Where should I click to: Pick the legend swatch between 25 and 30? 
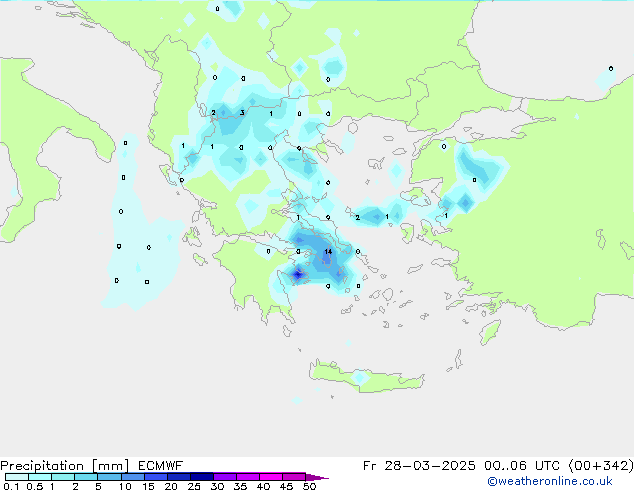click(202, 477)
